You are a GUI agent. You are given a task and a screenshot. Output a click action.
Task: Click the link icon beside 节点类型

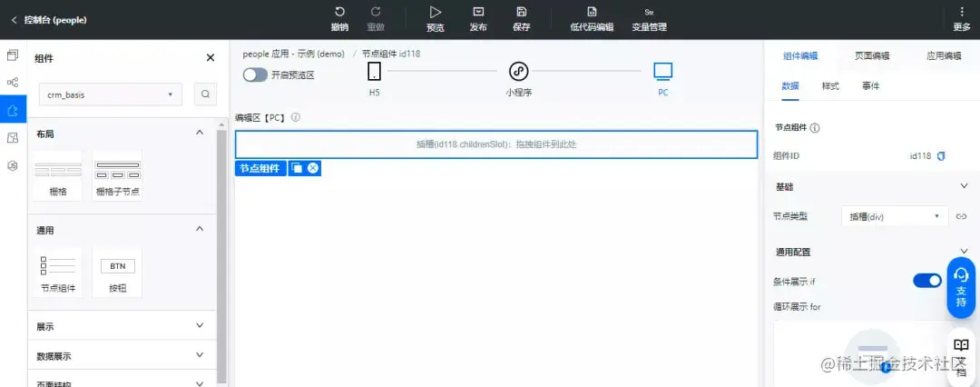pyautogui.click(x=961, y=216)
